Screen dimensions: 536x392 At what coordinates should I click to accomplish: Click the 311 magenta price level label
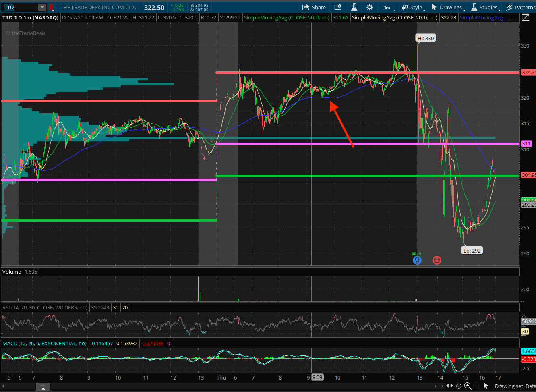coord(526,143)
